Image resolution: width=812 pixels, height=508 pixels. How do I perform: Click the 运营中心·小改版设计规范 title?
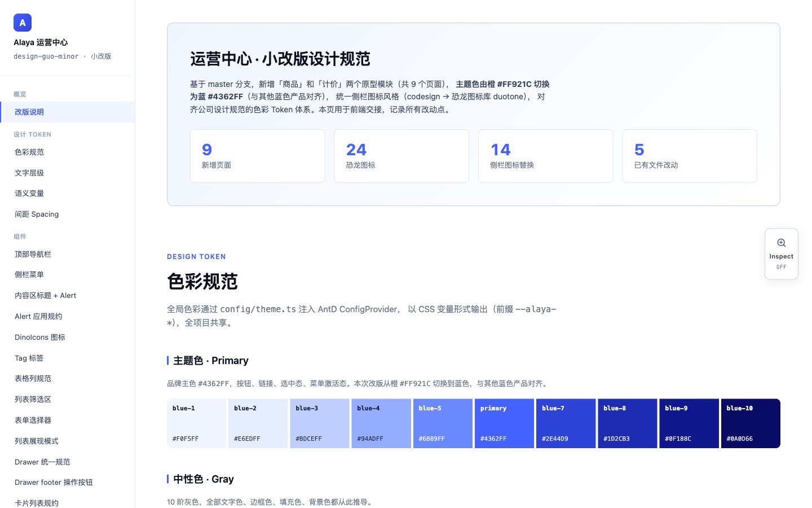tap(280, 59)
